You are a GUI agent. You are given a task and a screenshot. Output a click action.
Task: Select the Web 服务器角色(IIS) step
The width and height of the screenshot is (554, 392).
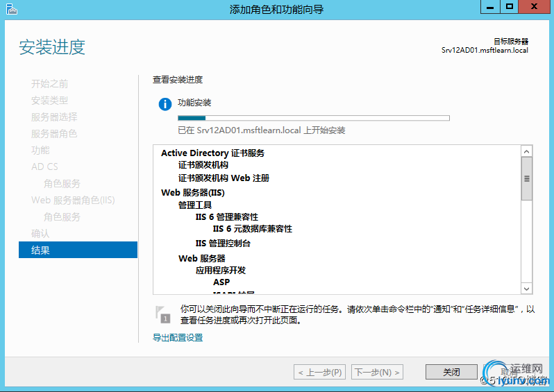[73, 201]
